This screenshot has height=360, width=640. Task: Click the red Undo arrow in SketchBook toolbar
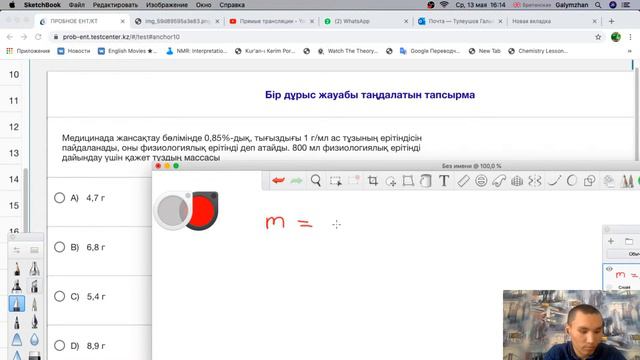pyautogui.click(x=278, y=180)
